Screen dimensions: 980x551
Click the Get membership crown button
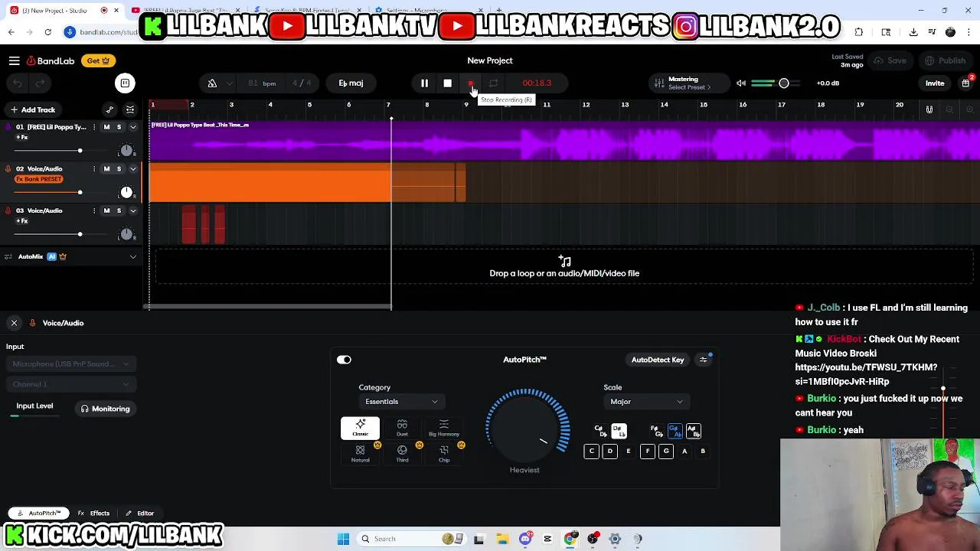(x=98, y=60)
